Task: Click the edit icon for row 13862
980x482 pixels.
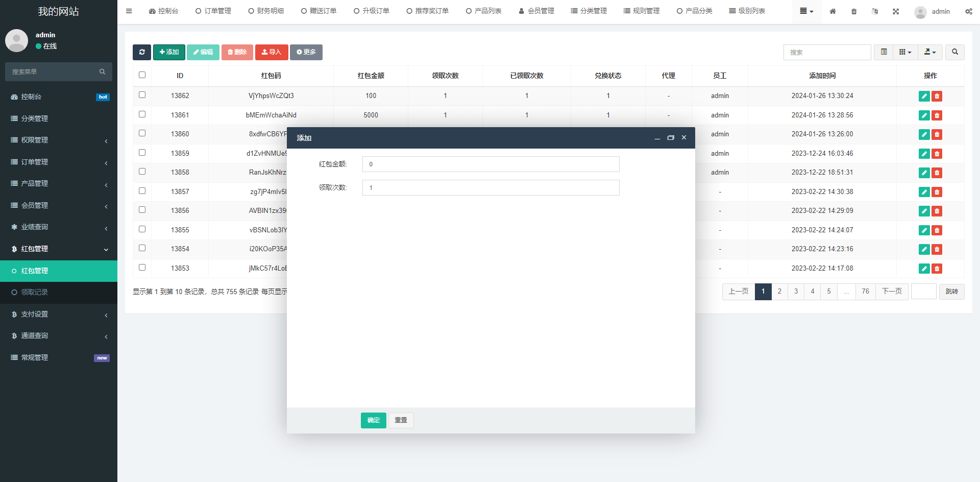Action: [924, 96]
